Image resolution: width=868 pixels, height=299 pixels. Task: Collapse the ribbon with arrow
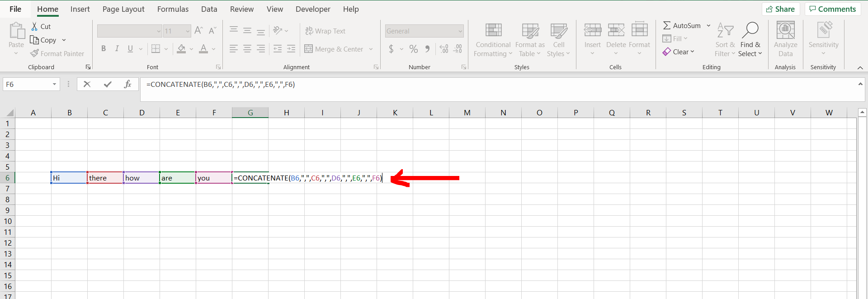(860, 67)
